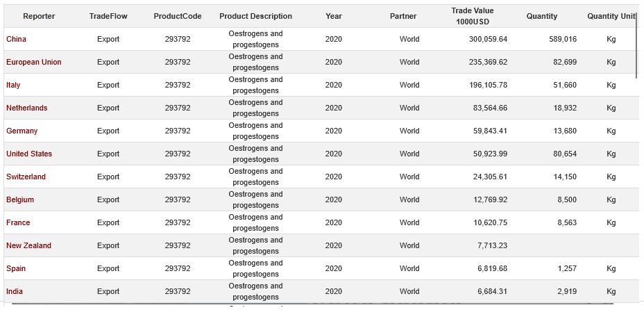Click the vertical scrollbar of the table

[637, 52]
